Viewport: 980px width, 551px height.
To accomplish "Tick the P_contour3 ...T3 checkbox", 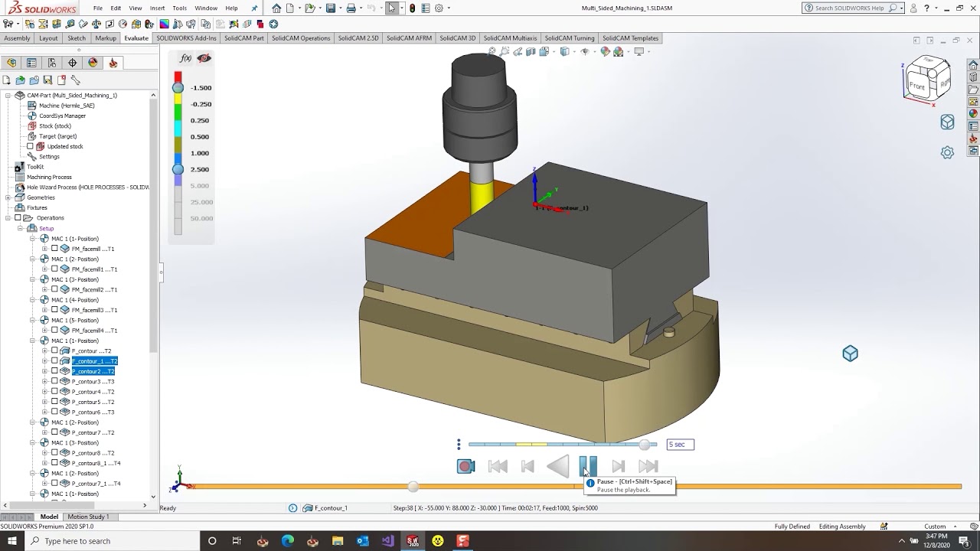I will tap(54, 381).
